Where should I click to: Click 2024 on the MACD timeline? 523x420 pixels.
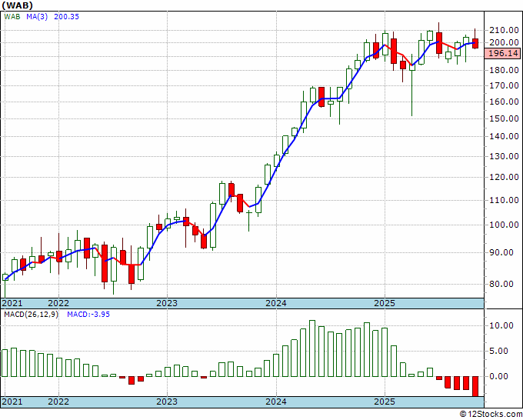(276, 402)
